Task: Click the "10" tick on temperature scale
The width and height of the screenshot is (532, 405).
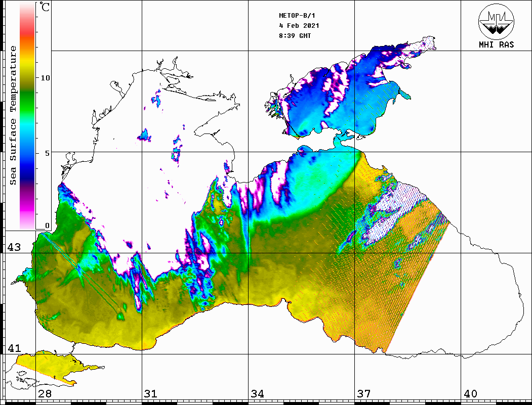Action: tap(45, 78)
